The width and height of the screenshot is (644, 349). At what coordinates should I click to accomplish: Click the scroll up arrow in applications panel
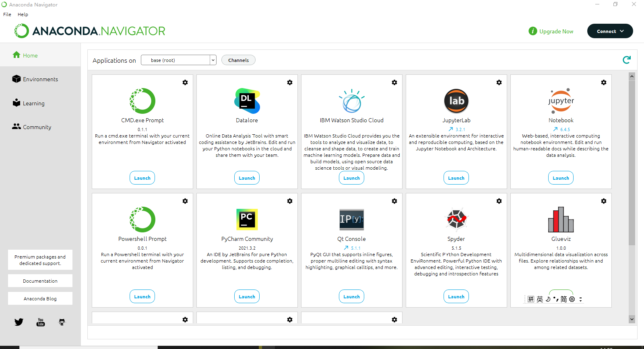click(632, 76)
